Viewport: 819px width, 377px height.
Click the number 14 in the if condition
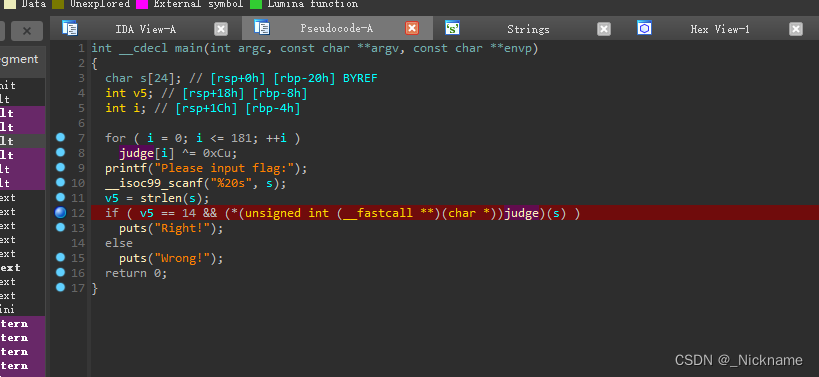[189, 213]
